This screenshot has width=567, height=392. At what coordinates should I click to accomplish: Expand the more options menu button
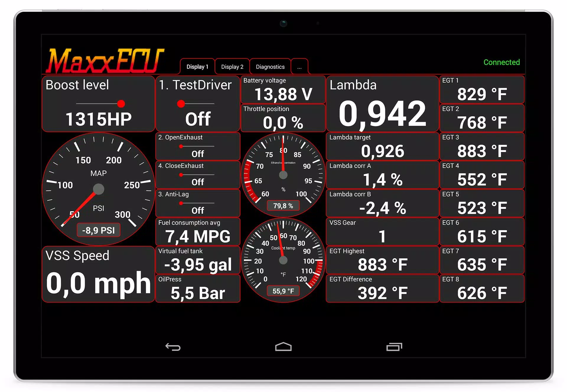[299, 67]
